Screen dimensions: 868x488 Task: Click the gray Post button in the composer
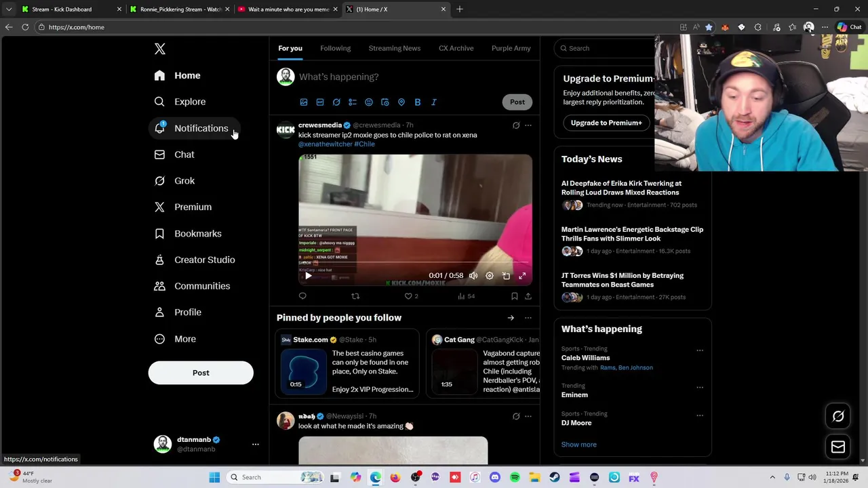(517, 102)
